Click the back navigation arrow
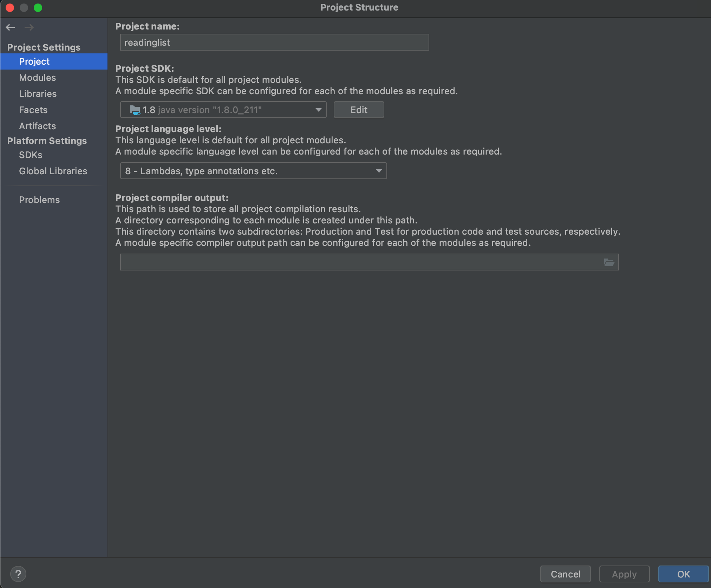The image size is (711, 588). (x=11, y=27)
